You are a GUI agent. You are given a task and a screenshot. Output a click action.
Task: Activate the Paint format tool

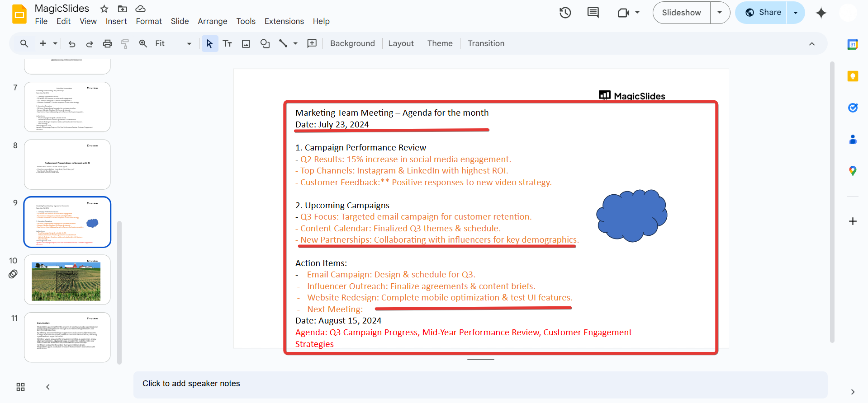(x=125, y=43)
